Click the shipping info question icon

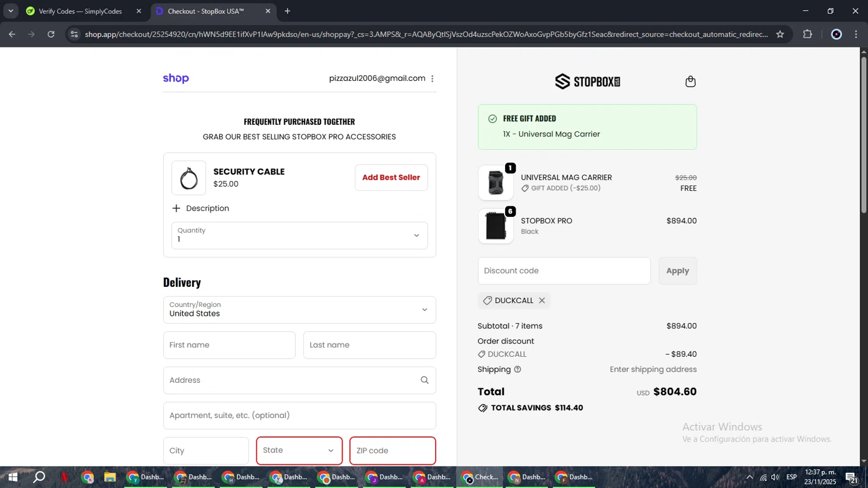518,369
